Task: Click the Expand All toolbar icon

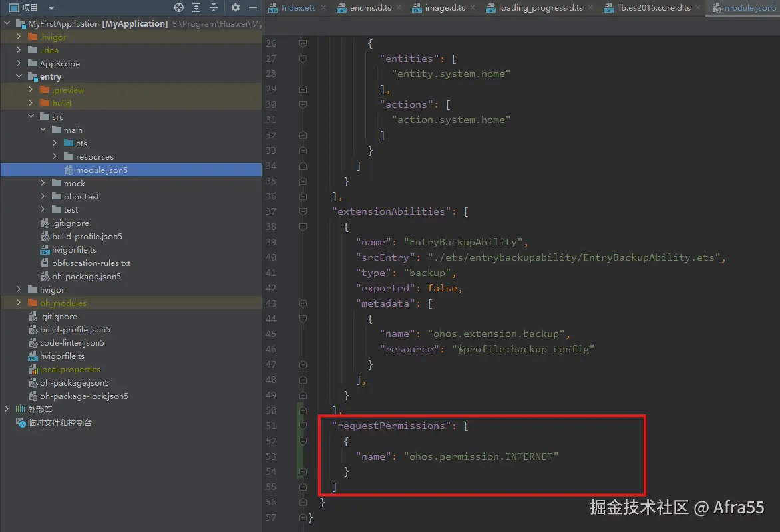Action: tap(196, 7)
